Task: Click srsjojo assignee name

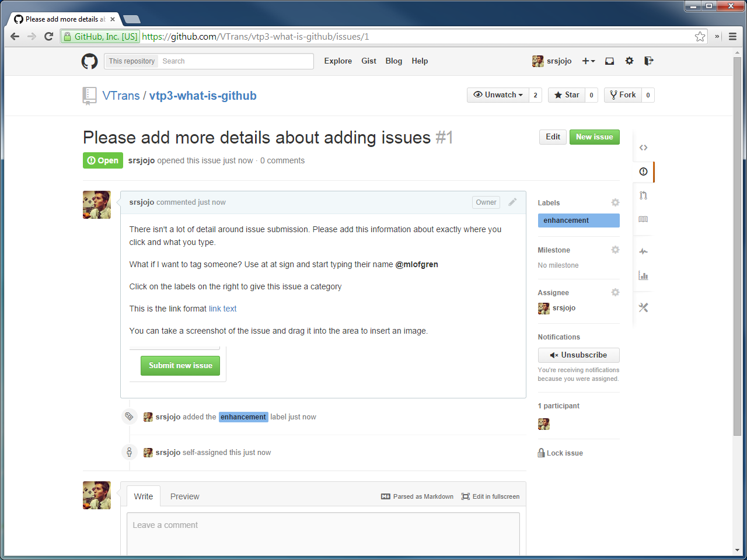Action: (564, 308)
